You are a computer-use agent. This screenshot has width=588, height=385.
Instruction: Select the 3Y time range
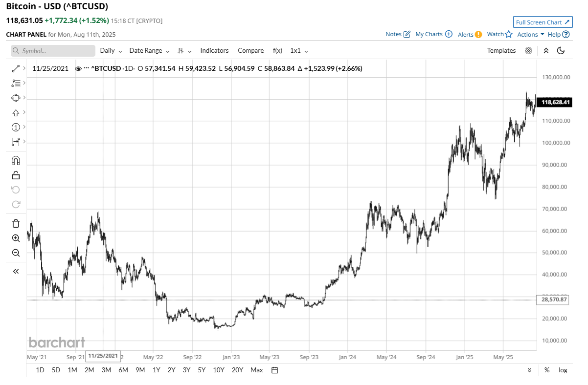click(186, 370)
